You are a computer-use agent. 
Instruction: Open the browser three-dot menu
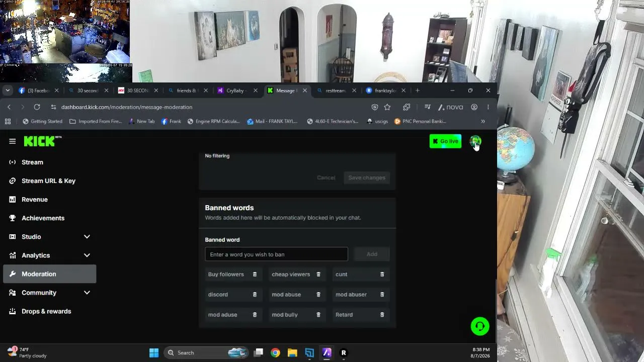point(488,107)
